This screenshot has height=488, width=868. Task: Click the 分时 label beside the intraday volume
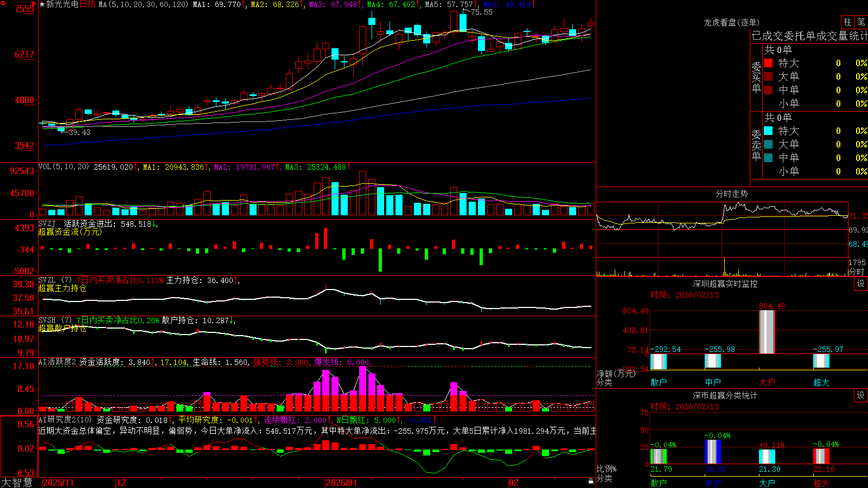tap(857, 271)
